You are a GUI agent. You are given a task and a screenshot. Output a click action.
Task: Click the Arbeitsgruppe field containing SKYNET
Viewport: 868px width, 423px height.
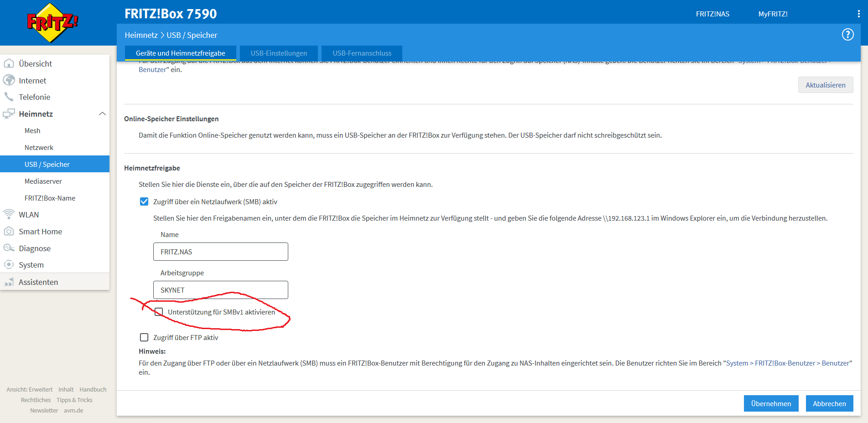point(220,290)
